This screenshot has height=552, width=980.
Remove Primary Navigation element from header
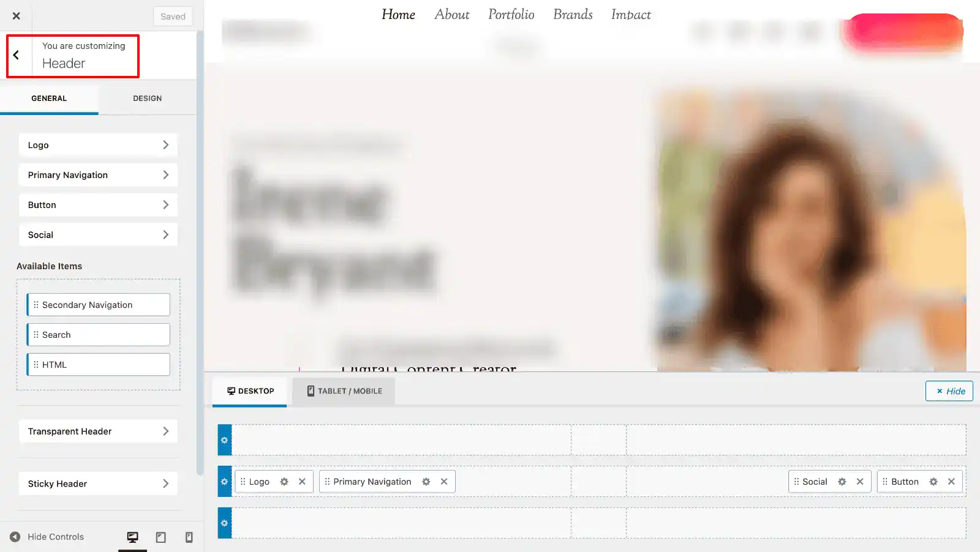tap(444, 482)
